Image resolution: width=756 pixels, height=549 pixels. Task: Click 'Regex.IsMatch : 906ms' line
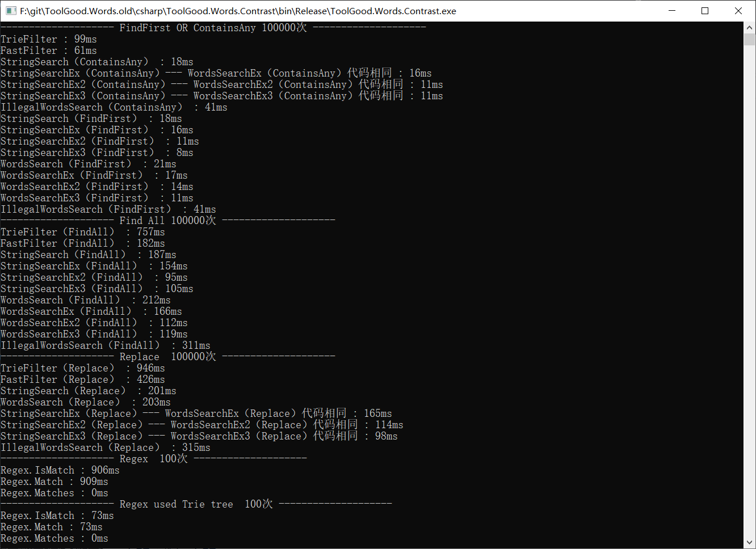(x=60, y=470)
